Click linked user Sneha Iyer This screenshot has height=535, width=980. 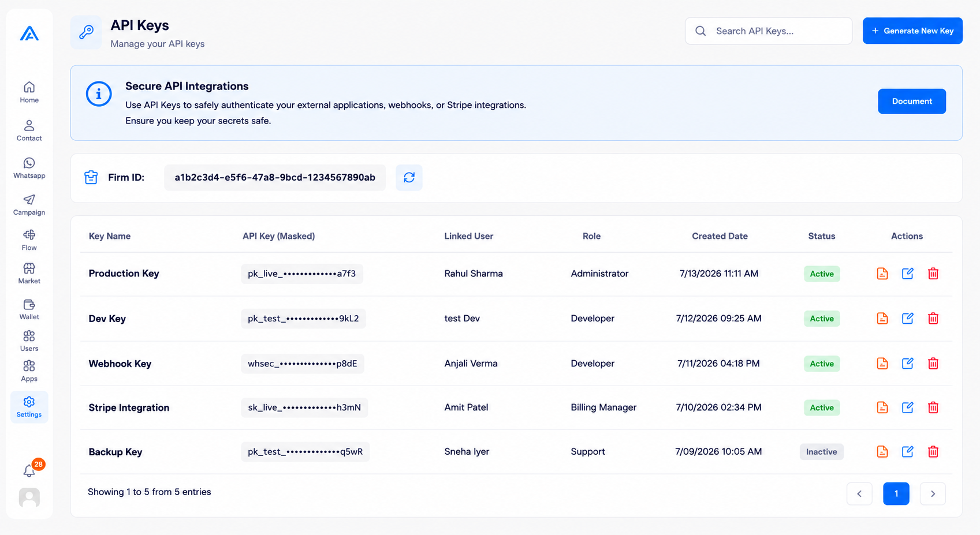click(x=467, y=451)
